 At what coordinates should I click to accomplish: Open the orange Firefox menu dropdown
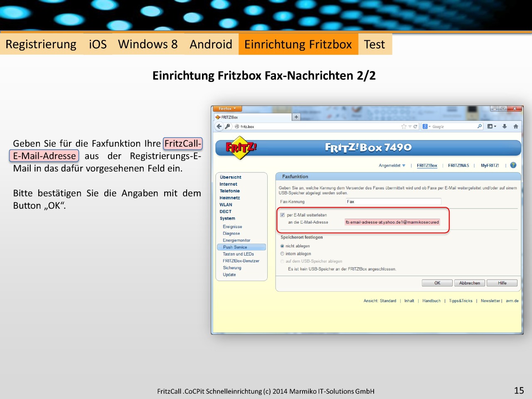click(x=227, y=109)
